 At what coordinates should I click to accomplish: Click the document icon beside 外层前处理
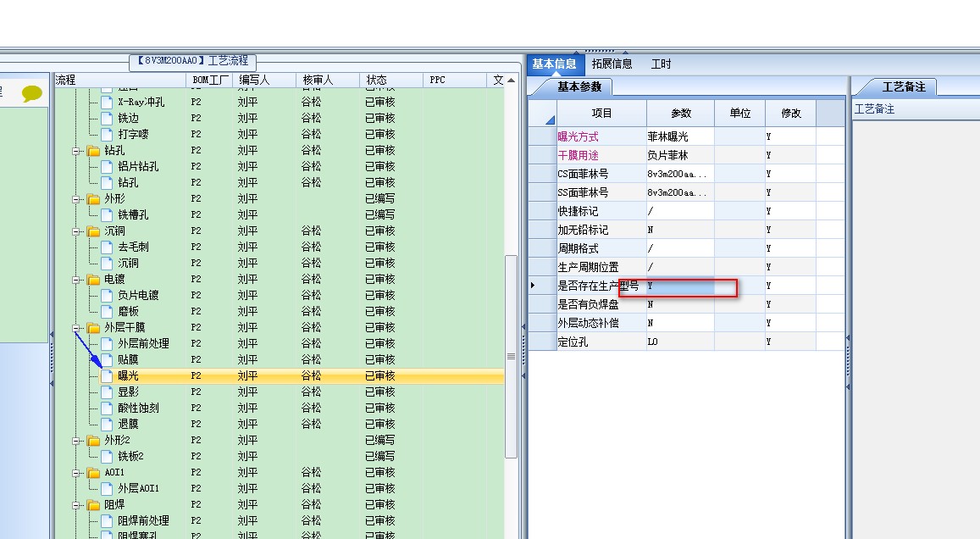(107, 343)
